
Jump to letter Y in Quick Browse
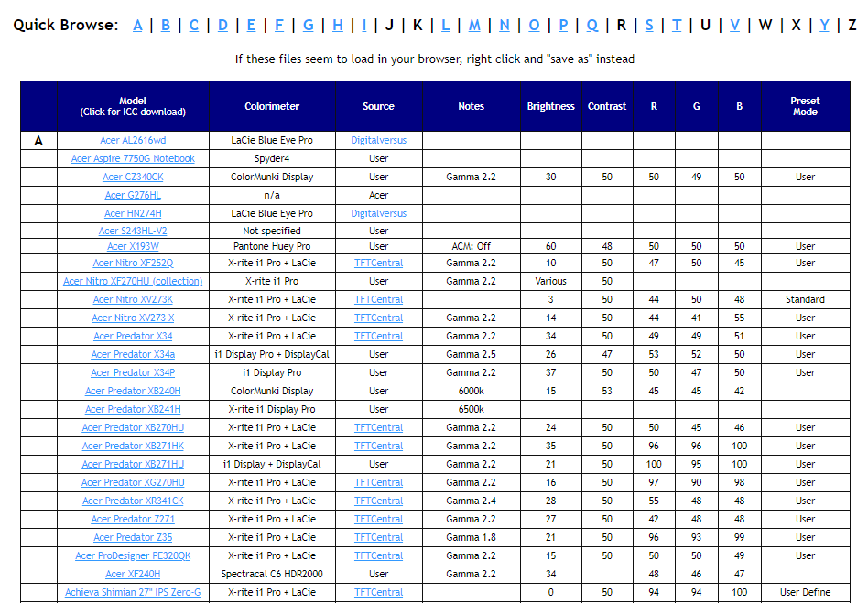[x=824, y=26]
